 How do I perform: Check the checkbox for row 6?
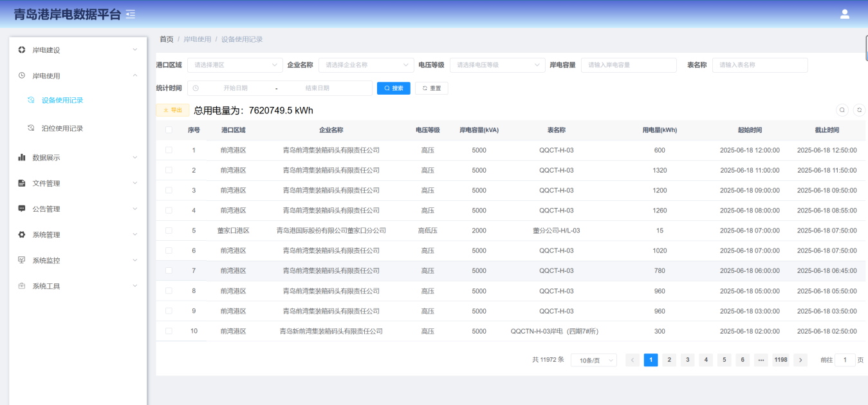[169, 250]
